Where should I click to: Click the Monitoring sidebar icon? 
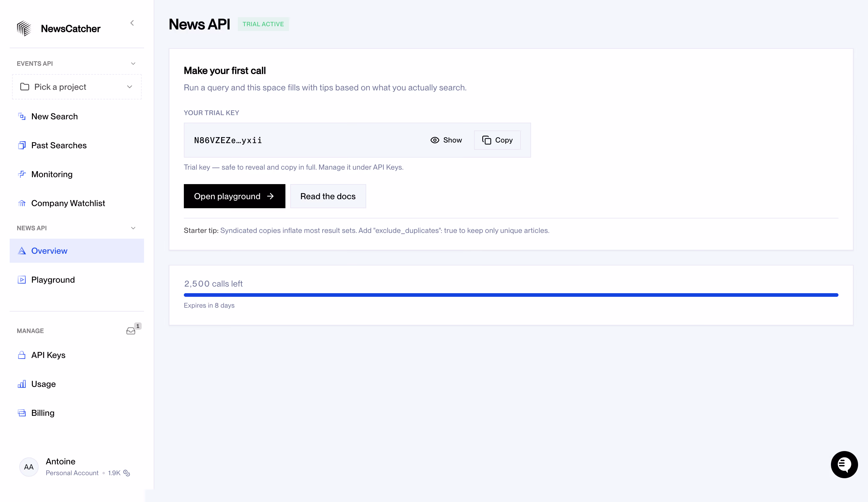(22, 174)
